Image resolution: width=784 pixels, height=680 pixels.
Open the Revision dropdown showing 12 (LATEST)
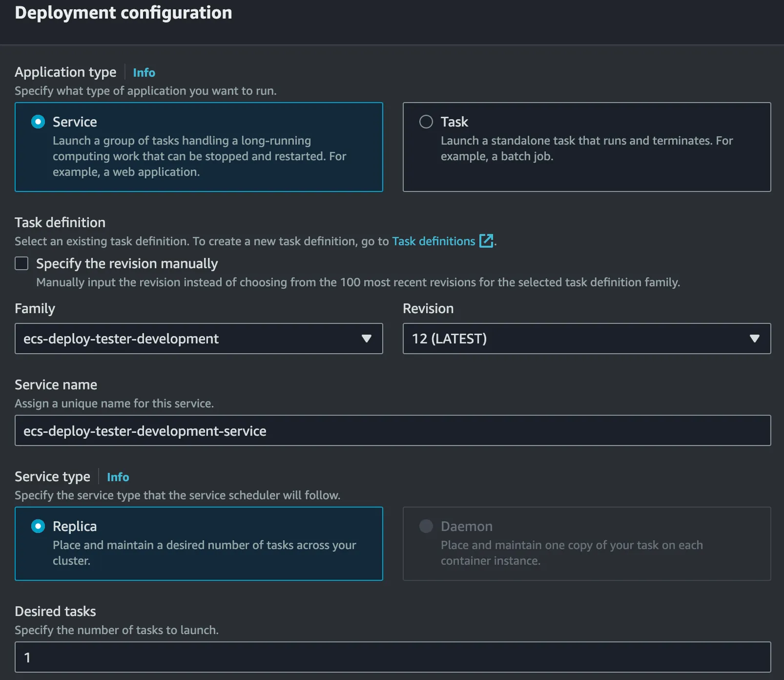tap(576, 339)
